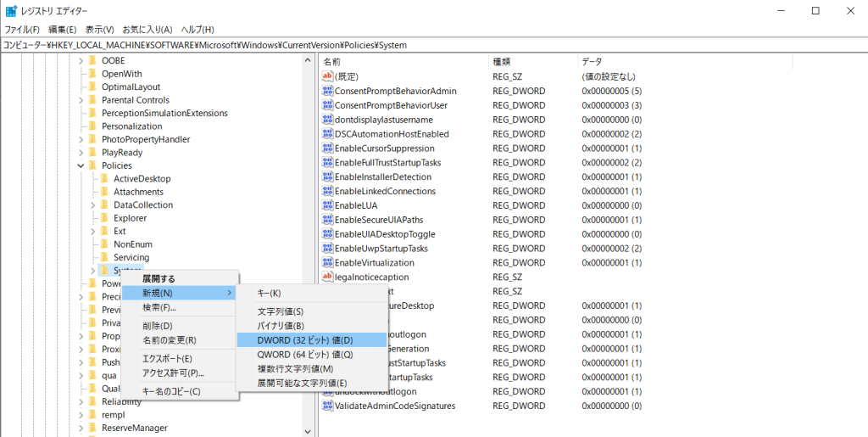
Task: Choose 複数行文字列値(M) in the submenu
Action: pyautogui.click(x=311, y=369)
